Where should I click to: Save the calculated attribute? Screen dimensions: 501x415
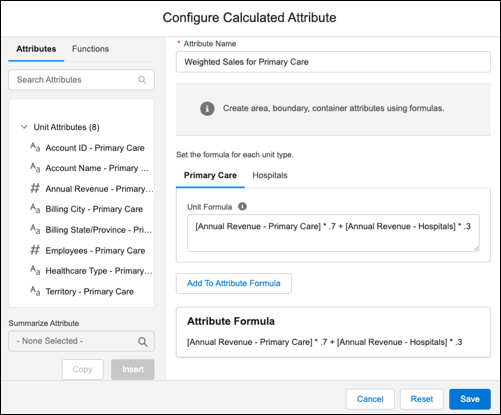point(470,399)
